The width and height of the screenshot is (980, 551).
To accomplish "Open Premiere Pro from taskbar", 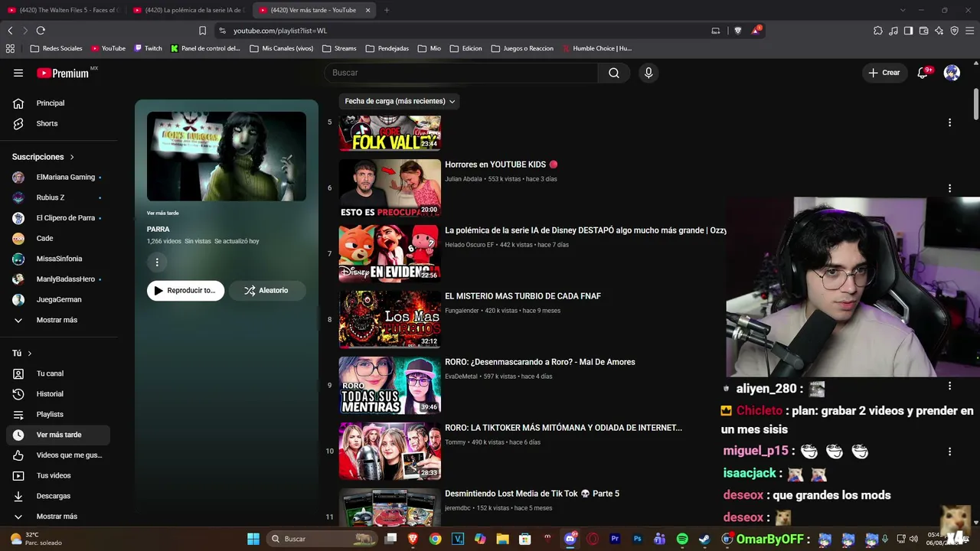I will coord(615,539).
